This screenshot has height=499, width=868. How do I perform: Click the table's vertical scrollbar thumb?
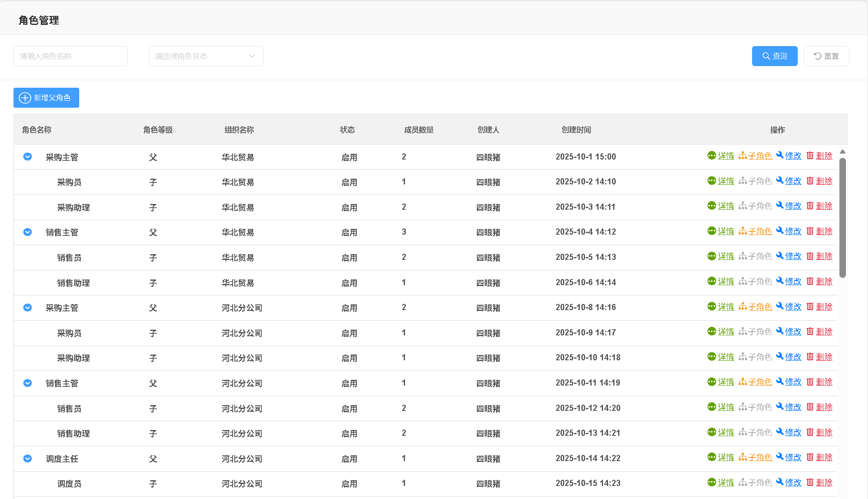tap(842, 218)
